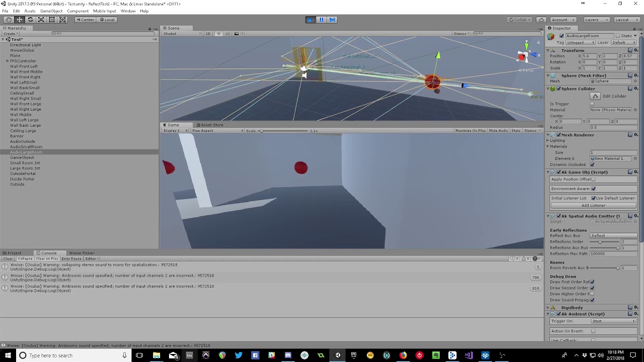
Task: Open the Window menu
Action: (128, 11)
